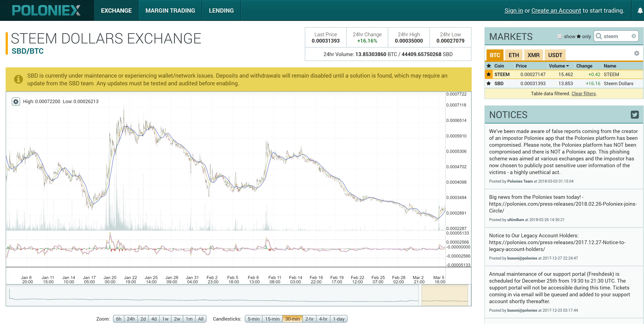
Task: Switch to BTC markets tab
Action: point(495,55)
